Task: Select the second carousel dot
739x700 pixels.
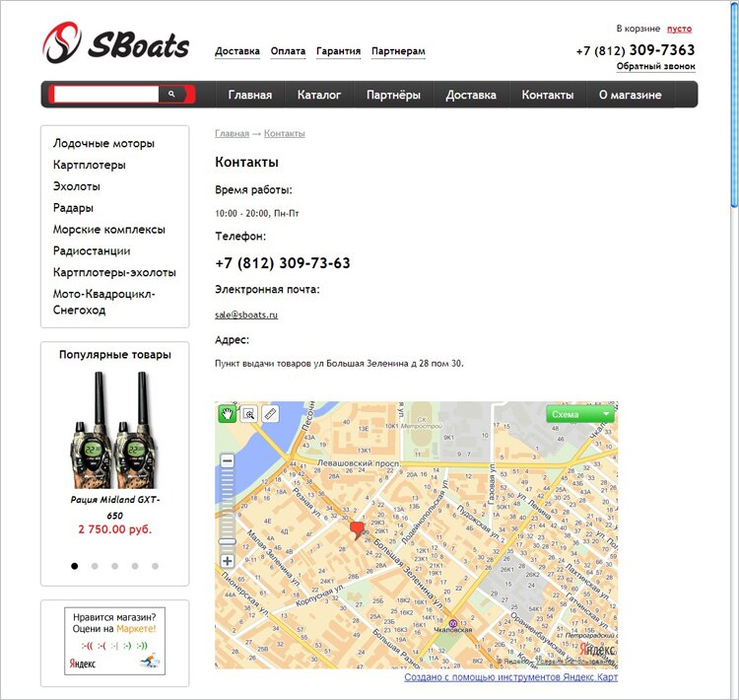Action: pyautogui.click(x=95, y=566)
